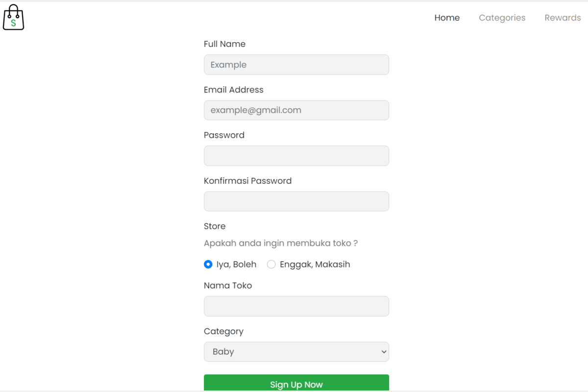
Task: Open the Categories nav link
Action: click(502, 18)
